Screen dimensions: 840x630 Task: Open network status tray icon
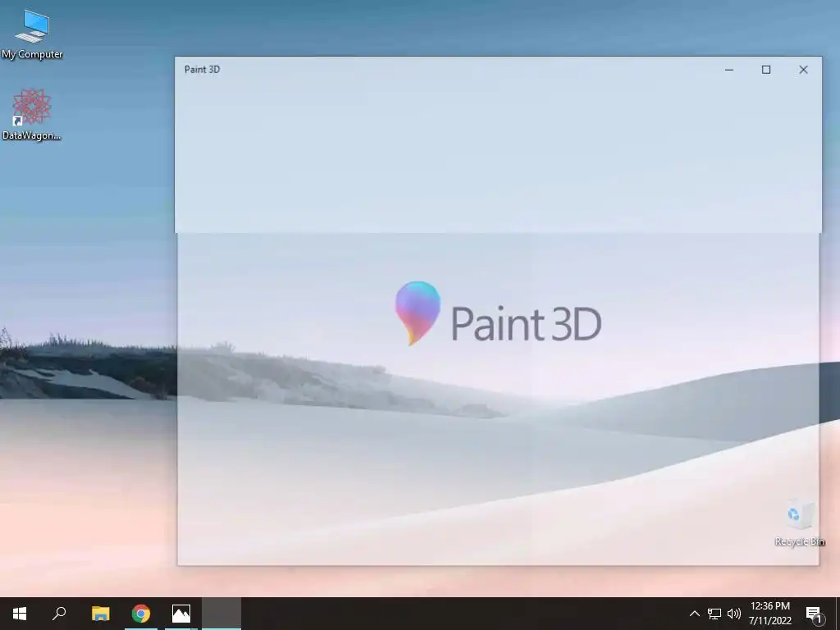pos(714,614)
